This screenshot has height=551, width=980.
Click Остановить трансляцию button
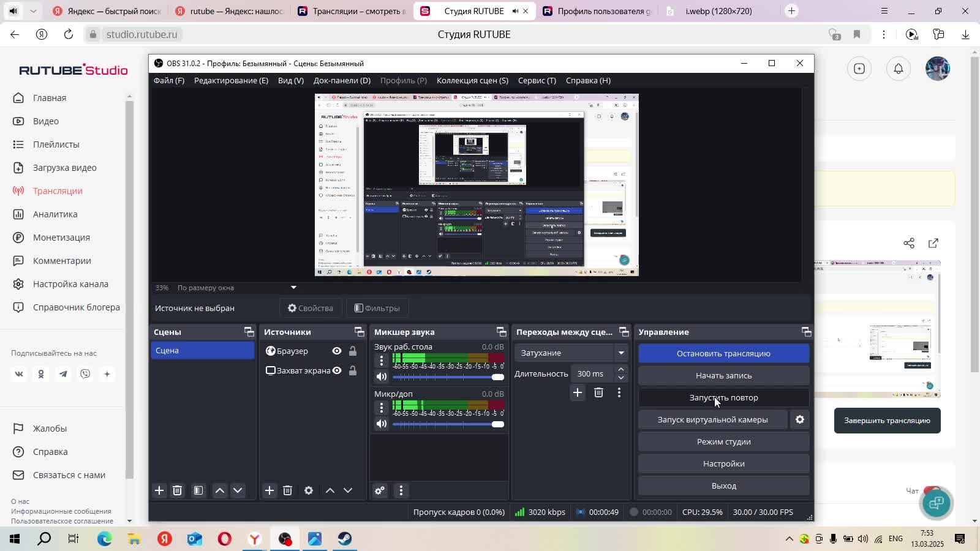723,353
